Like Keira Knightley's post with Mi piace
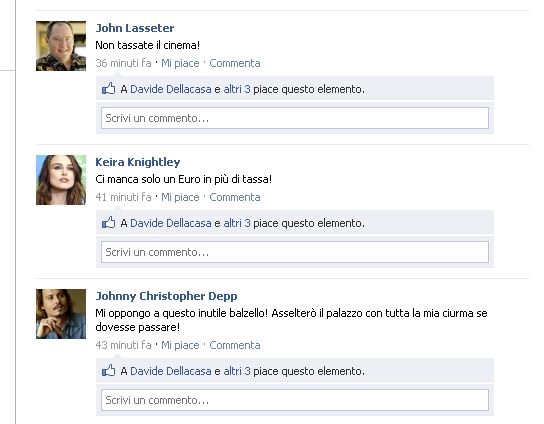 pyautogui.click(x=180, y=197)
